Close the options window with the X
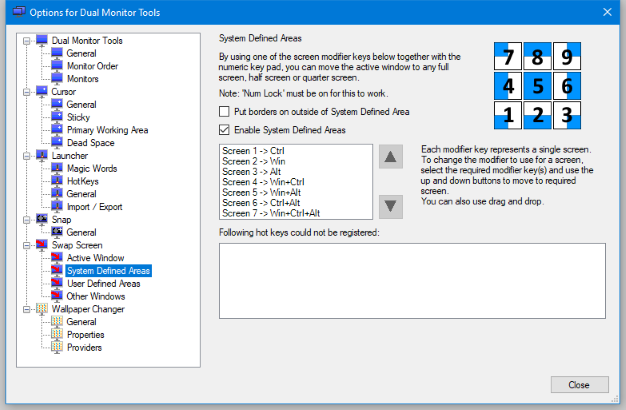Image resolution: width=626 pixels, height=410 pixels. point(607,12)
